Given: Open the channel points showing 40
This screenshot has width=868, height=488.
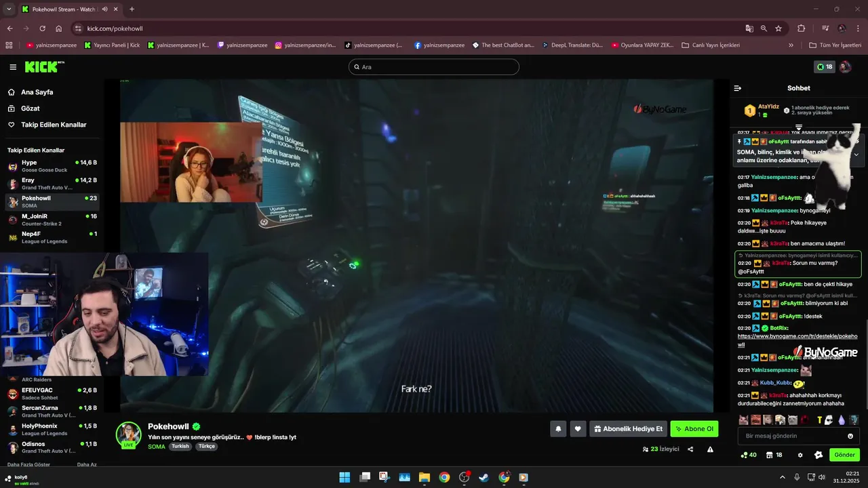Looking at the screenshot, I should coord(749,455).
